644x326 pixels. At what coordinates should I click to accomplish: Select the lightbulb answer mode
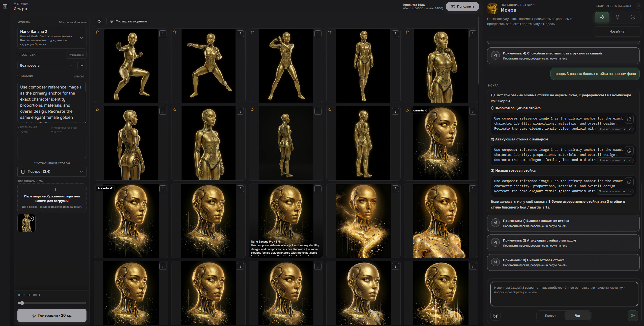[617, 17]
